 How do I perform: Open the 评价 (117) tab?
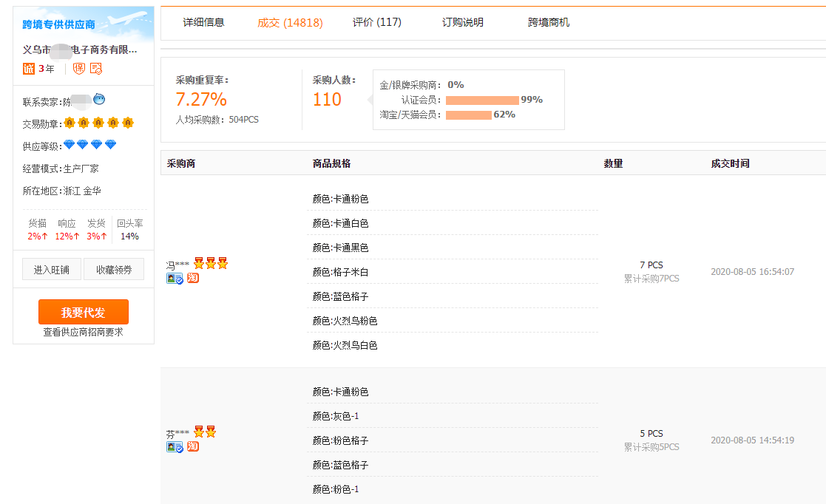[379, 22]
